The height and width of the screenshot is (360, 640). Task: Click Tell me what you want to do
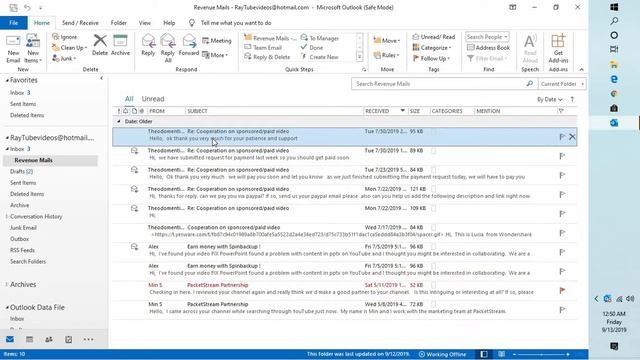[236, 23]
